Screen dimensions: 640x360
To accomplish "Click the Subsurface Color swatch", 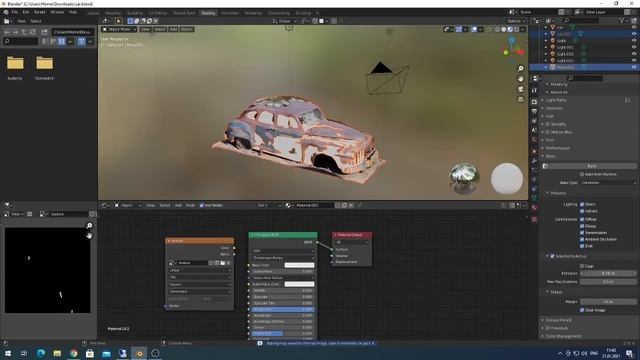I will [x=299, y=284].
